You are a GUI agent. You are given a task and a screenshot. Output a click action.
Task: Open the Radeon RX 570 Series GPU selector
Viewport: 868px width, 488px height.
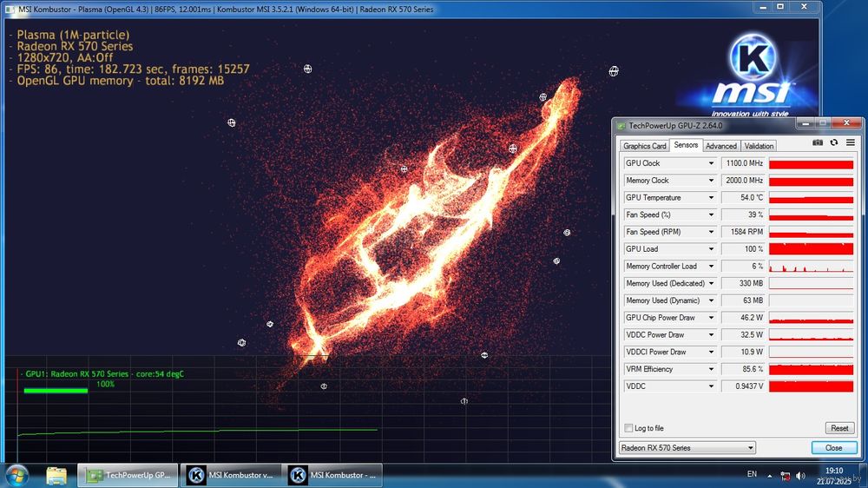coord(687,447)
